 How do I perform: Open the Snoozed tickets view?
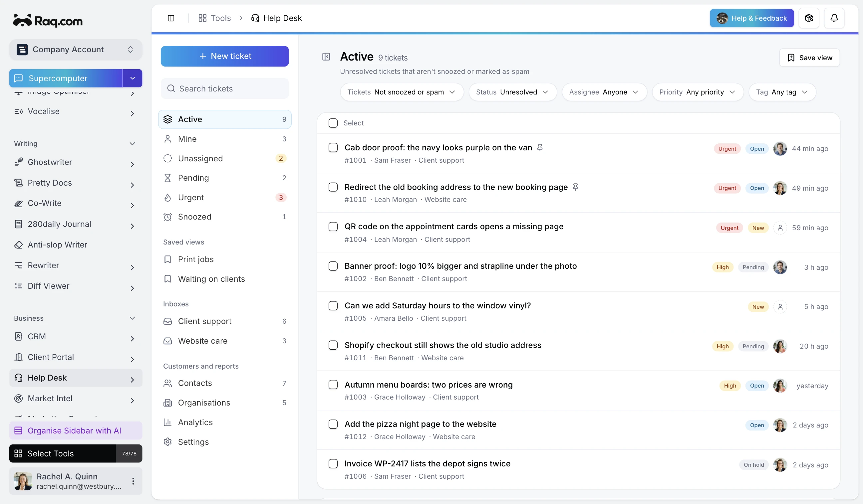[225, 217]
